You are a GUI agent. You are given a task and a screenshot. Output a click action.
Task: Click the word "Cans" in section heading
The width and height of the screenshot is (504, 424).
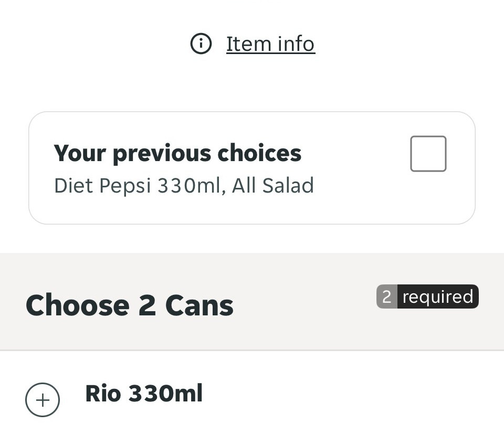(199, 305)
